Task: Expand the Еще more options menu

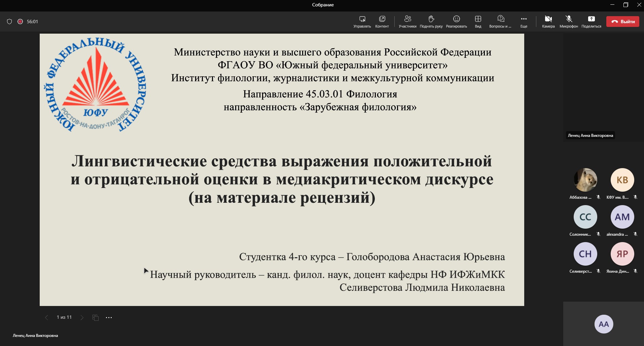Action: pyautogui.click(x=524, y=21)
